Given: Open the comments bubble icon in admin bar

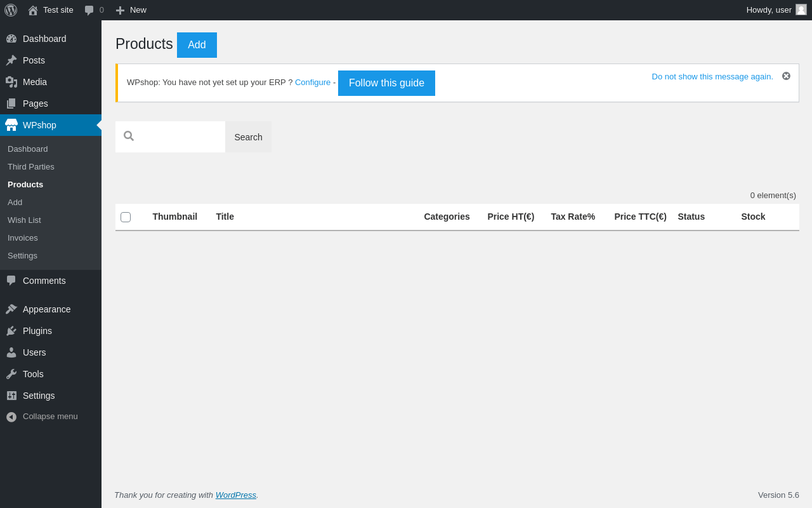Looking at the screenshot, I should (x=89, y=10).
